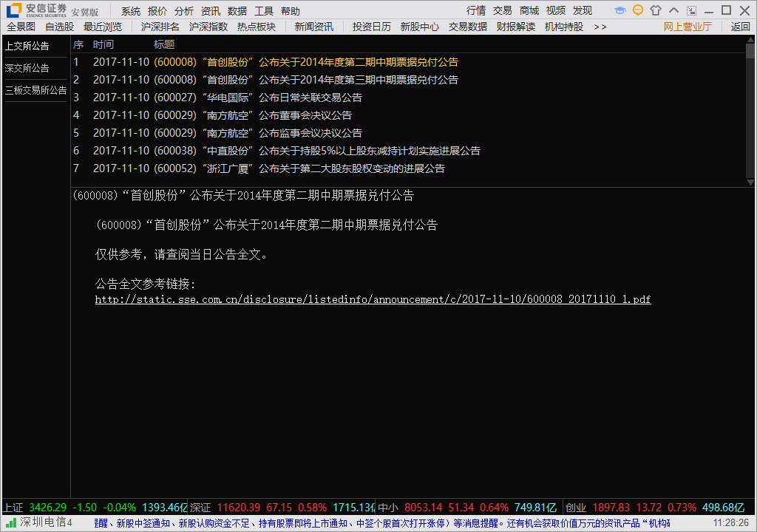The height and width of the screenshot is (532, 757).
Task: Open the 分析 menu
Action: (x=184, y=10)
